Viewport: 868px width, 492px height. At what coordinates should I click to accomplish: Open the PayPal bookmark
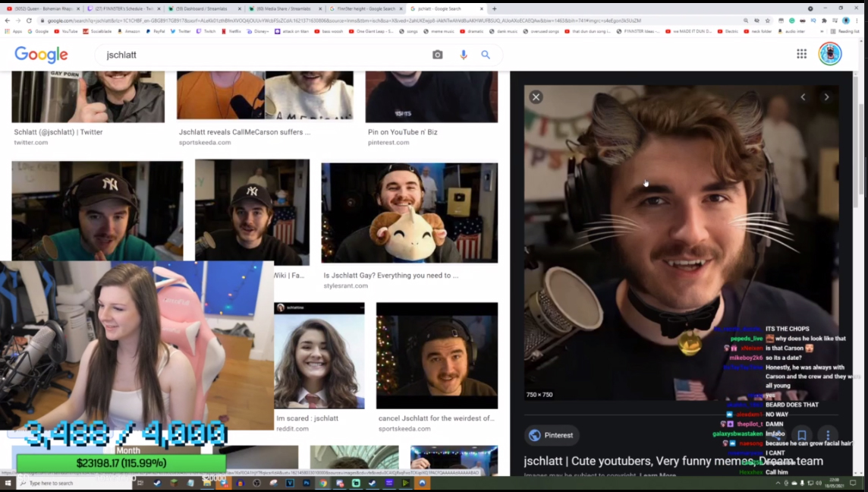point(155,32)
